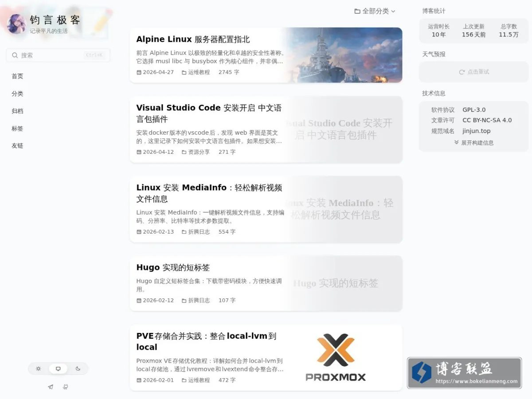Click GPL-3.0 license value

click(474, 110)
